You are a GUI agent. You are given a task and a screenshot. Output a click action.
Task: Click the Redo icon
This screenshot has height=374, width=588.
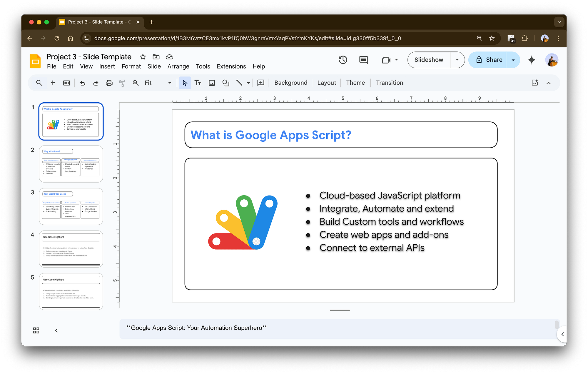[x=96, y=83]
